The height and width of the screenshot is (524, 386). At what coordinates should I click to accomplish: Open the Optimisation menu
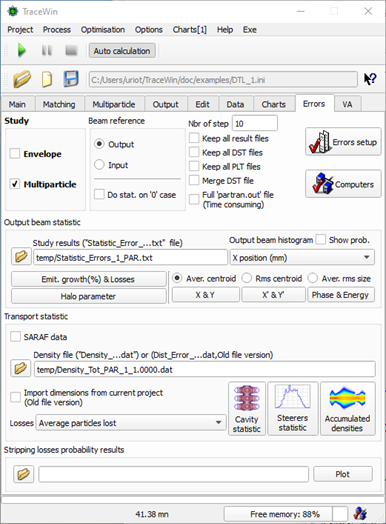click(x=103, y=29)
